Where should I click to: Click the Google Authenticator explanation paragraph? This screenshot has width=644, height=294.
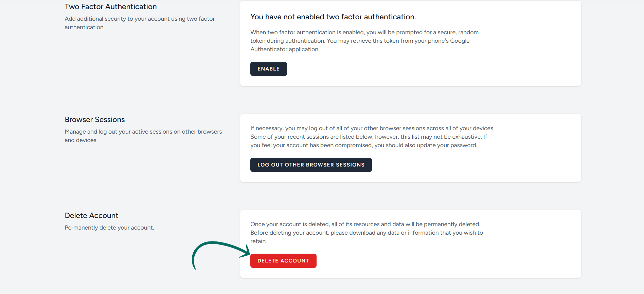tap(364, 41)
